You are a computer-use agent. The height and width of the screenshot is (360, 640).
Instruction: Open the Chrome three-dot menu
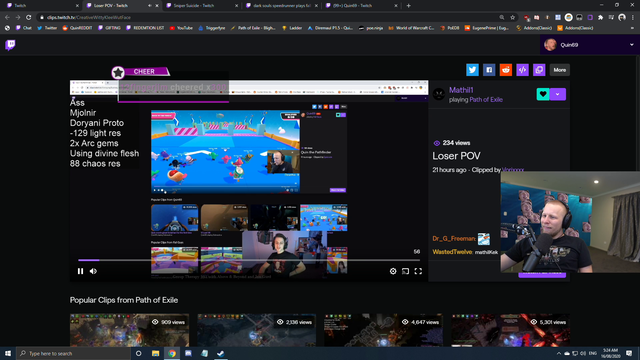[x=633, y=18]
